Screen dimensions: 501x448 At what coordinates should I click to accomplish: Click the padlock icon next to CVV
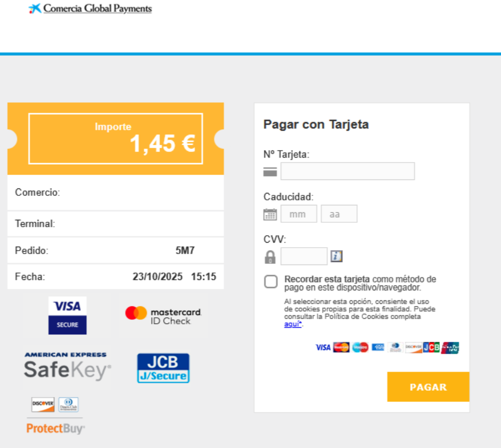(270, 257)
